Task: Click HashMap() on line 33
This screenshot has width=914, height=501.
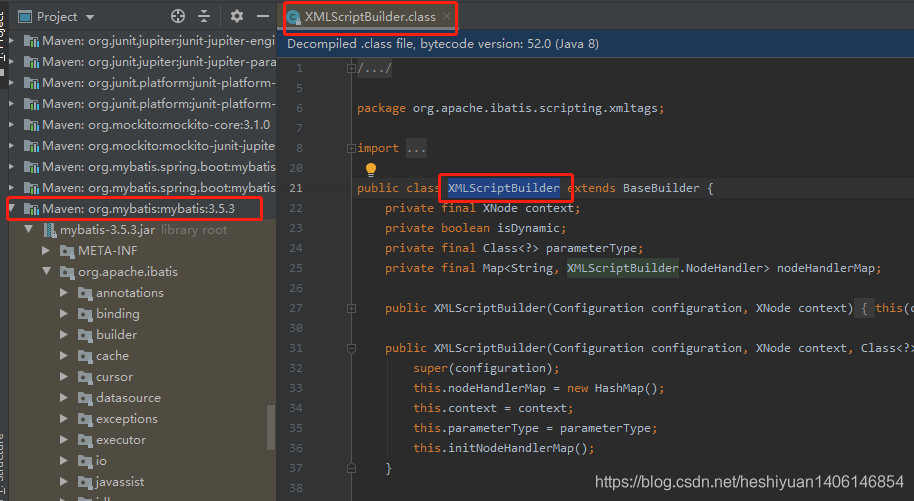Action: coord(626,388)
